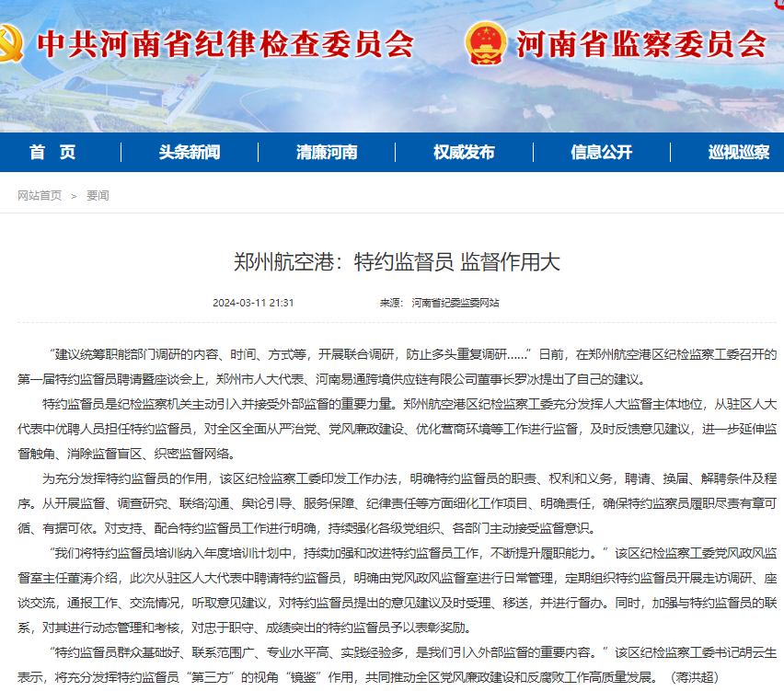Viewport: 784px width, 691px height.
Task: Switch to 信息公开 menu item
Action: tap(601, 153)
